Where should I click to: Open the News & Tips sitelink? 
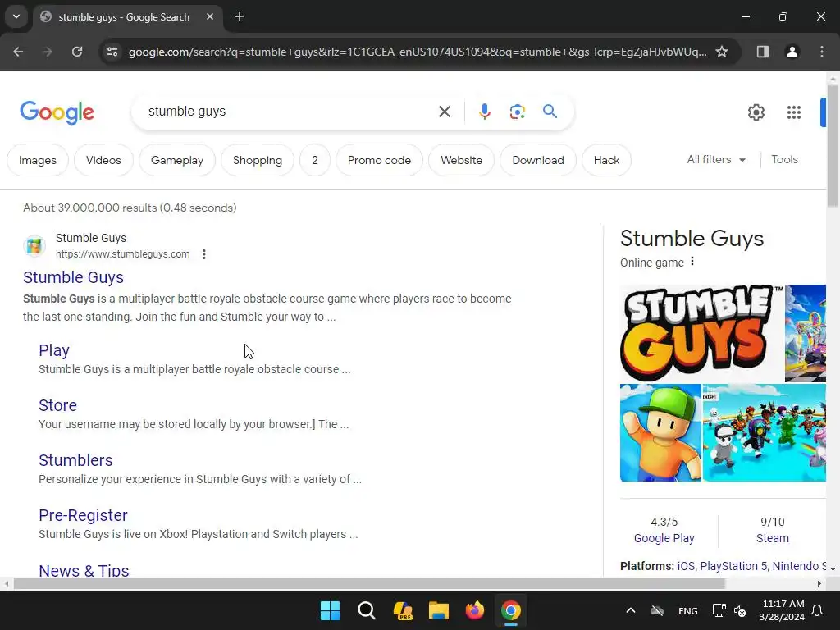tap(84, 570)
